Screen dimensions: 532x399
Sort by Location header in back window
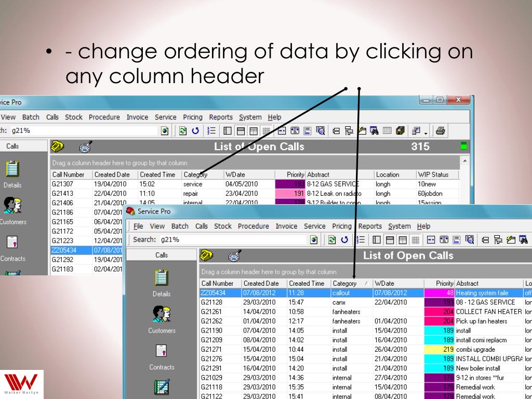395,175
